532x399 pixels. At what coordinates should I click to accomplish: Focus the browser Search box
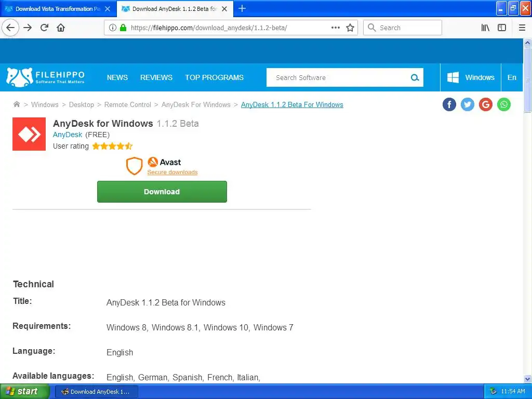403,28
